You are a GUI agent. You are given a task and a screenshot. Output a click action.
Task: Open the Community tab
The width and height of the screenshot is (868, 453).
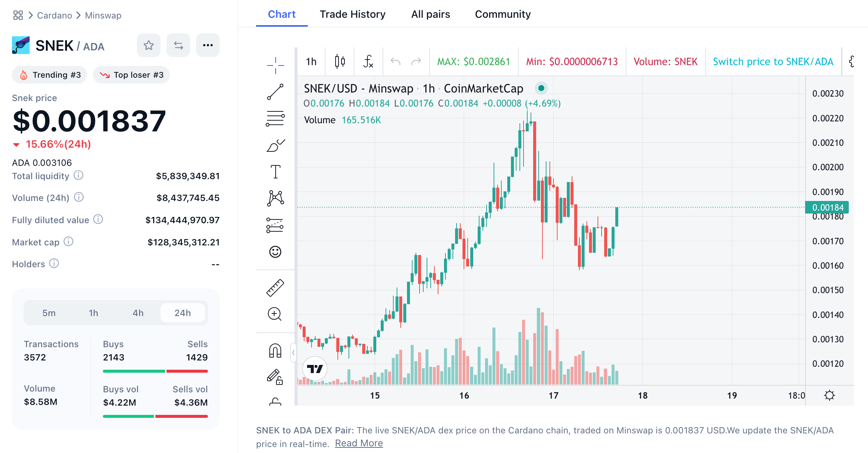503,14
